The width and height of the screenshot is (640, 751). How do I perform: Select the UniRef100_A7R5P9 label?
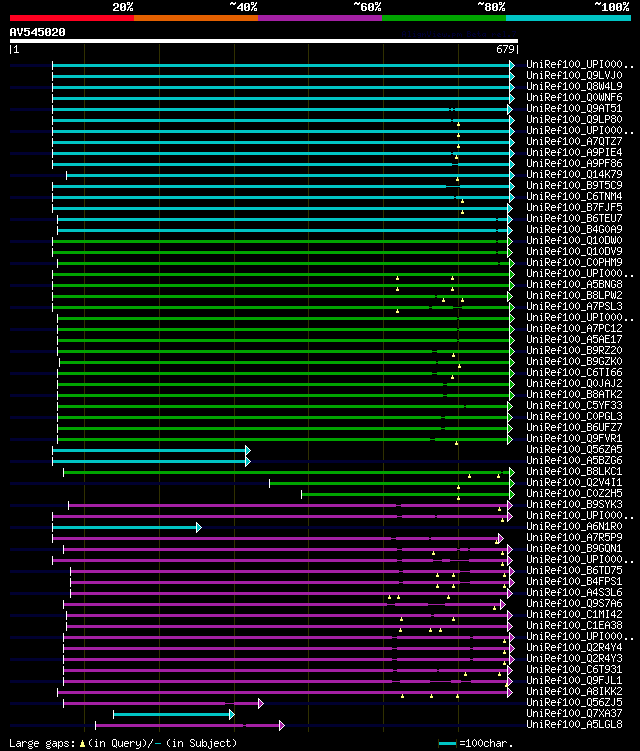pyautogui.click(x=574, y=537)
